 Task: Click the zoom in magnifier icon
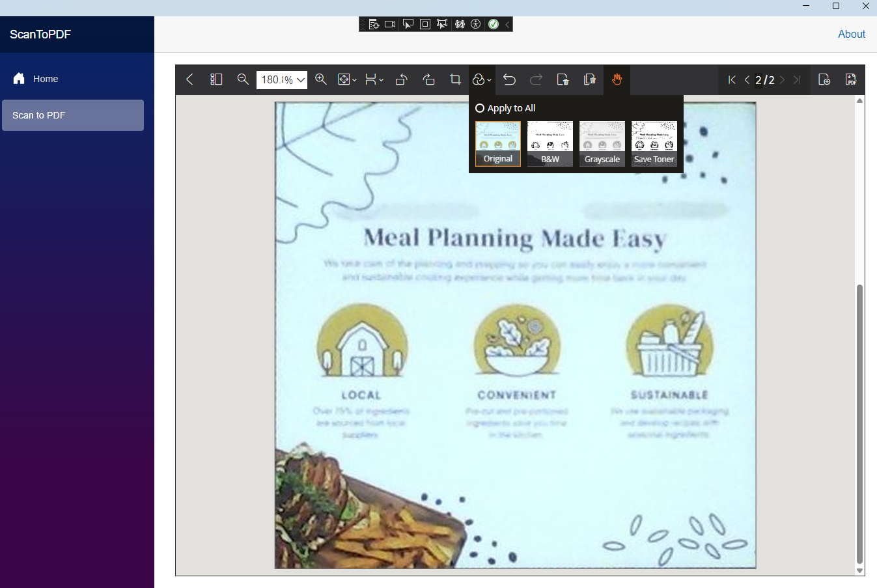coord(321,79)
